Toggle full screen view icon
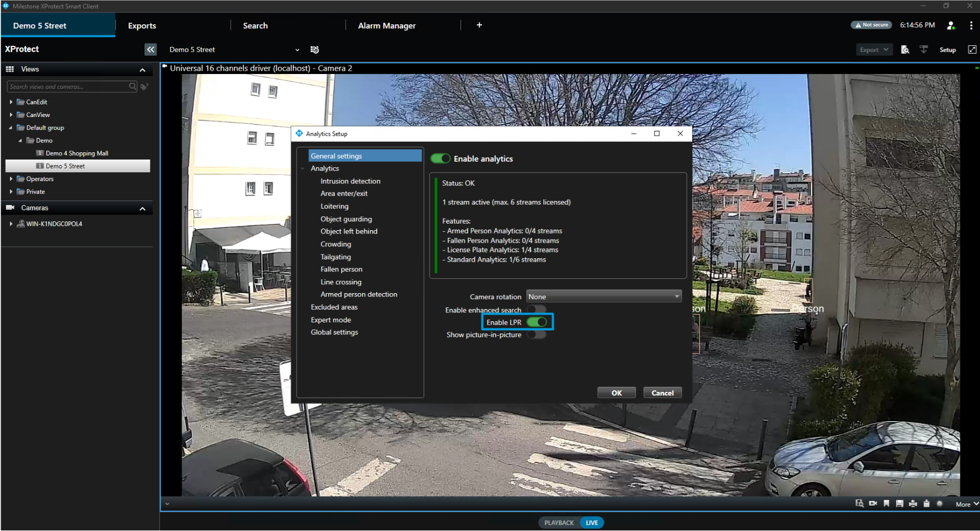Viewport: 980px width, 531px height. [972, 50]
